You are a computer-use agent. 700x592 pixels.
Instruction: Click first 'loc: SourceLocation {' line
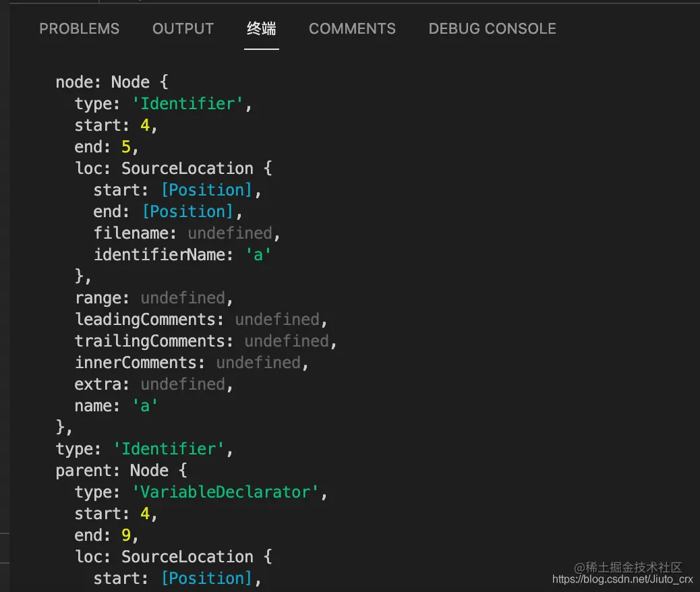tap(173, 169)
